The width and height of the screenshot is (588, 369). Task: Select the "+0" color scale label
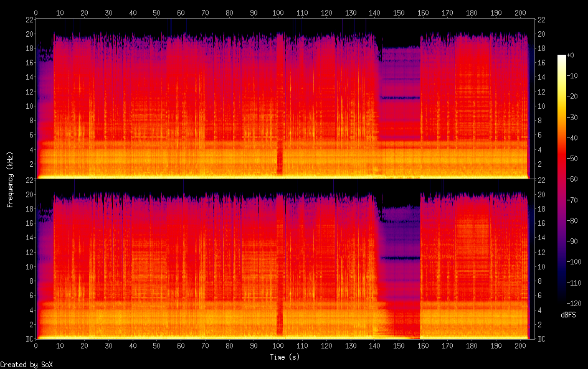570,55
